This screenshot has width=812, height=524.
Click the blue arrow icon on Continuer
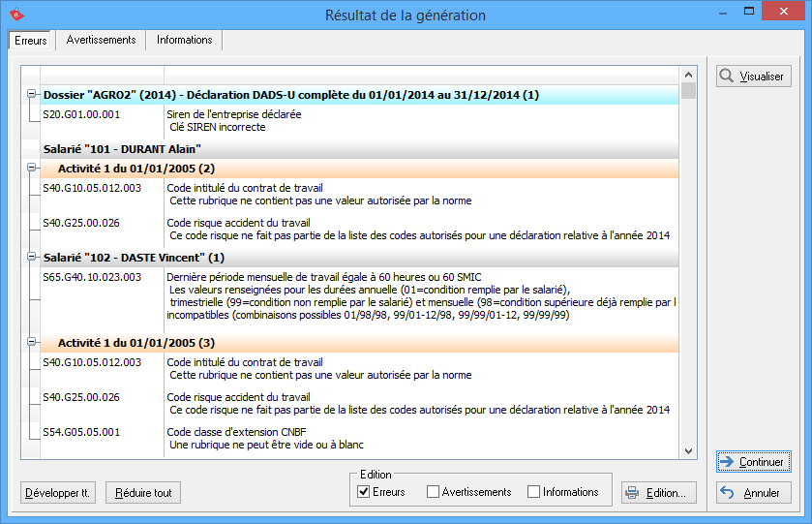727,462
